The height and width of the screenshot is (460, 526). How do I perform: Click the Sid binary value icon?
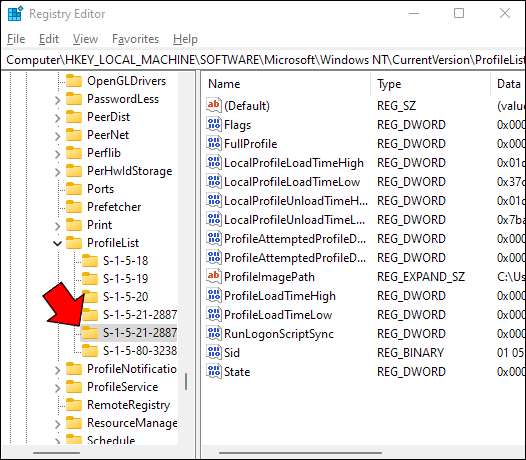(214, 352)
